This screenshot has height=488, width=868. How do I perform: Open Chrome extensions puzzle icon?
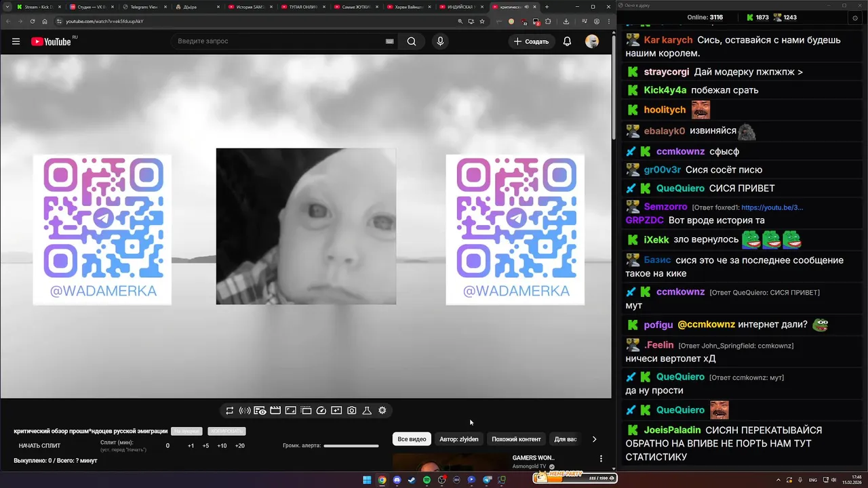click(x=548, y=21)
